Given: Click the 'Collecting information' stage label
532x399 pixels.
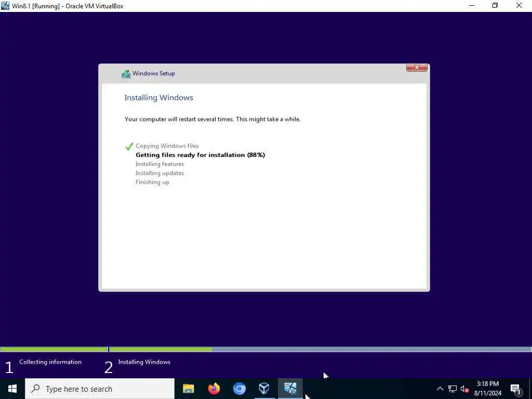Looking at the screenshot, I should 50,362.
